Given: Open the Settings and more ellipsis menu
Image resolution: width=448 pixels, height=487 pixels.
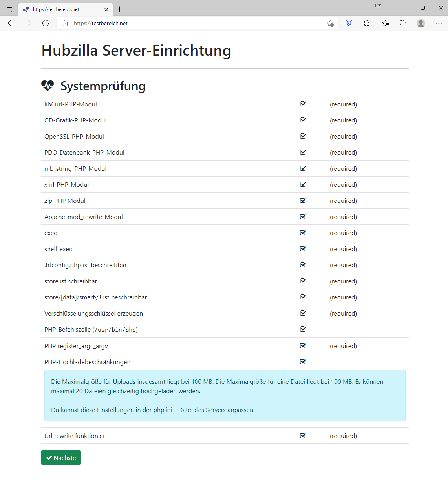Looking at the screenshot, I should (x=439, y=23).
